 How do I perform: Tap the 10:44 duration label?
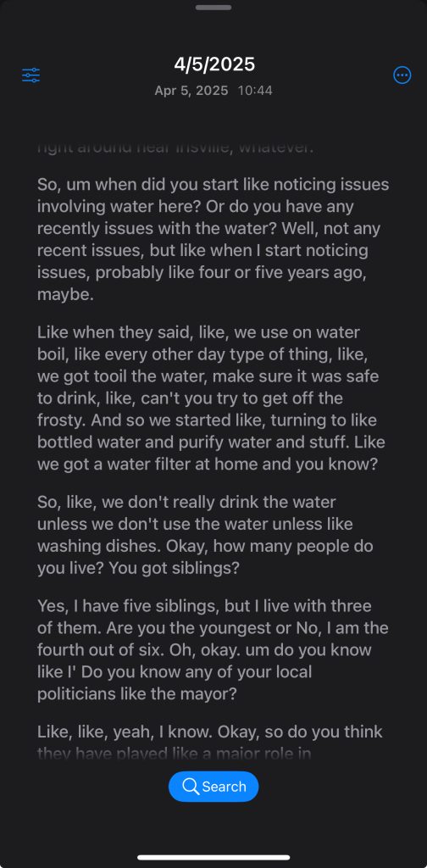(255, 91)
